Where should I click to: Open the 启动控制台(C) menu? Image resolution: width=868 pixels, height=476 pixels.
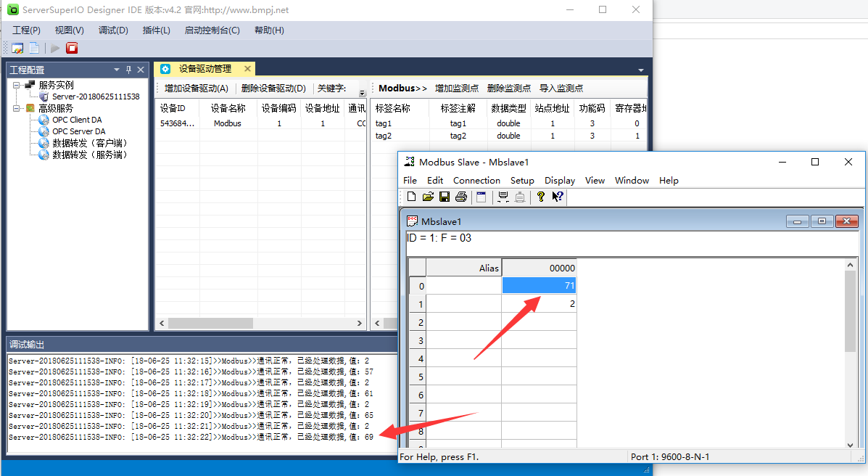[x=212, y=30]
